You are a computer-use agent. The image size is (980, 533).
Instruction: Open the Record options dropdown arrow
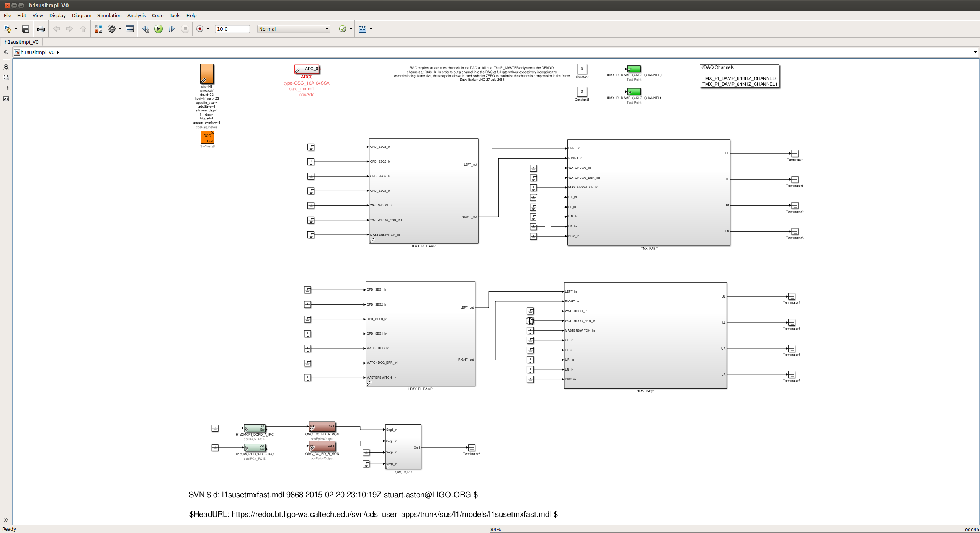coord(208,29)
